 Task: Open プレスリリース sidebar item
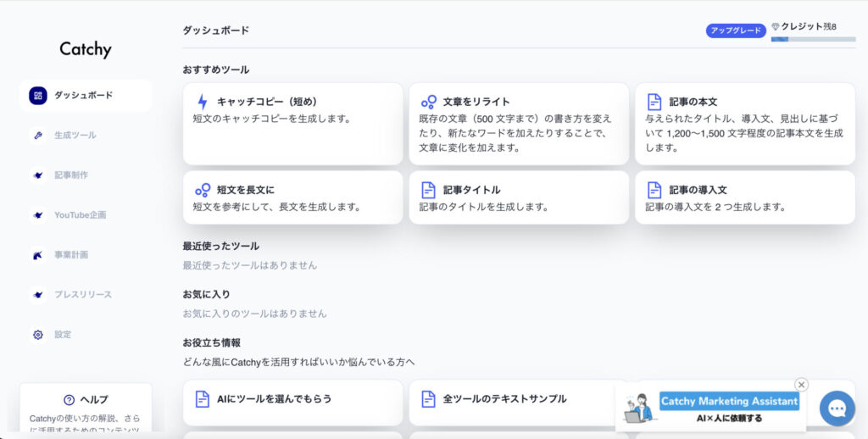[82, 295]
